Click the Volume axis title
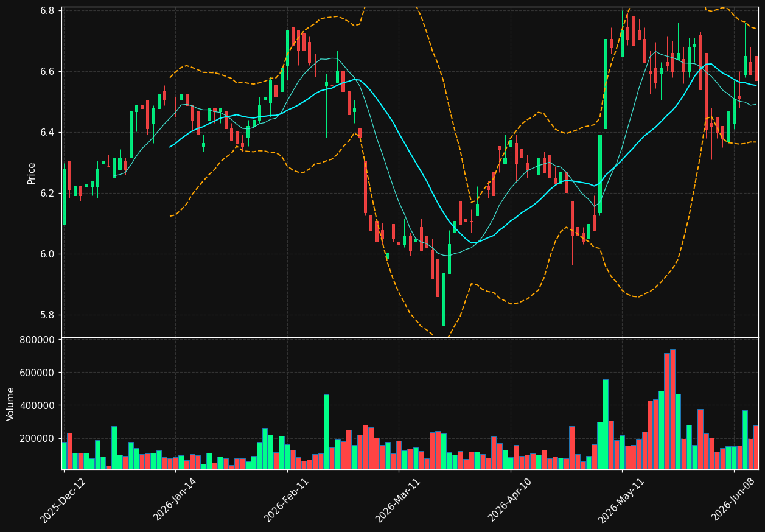Viewport: 765px width, 532px height. tap(11, 404)
